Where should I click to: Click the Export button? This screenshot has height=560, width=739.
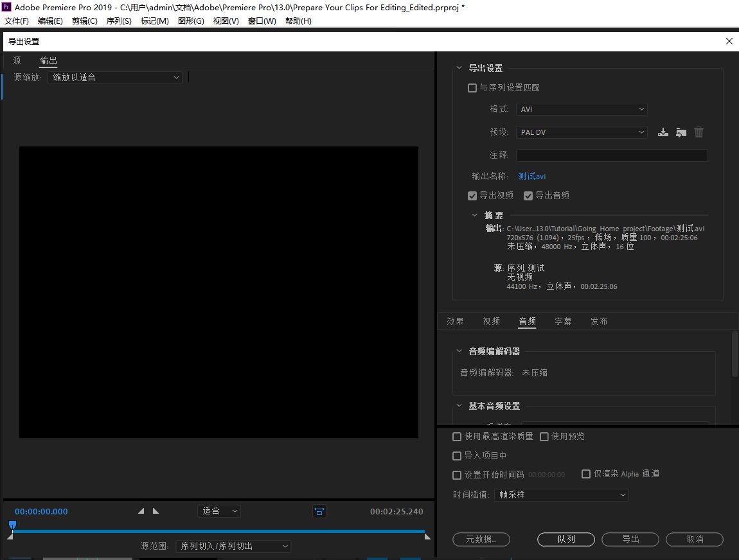click(x=630, y=539)
